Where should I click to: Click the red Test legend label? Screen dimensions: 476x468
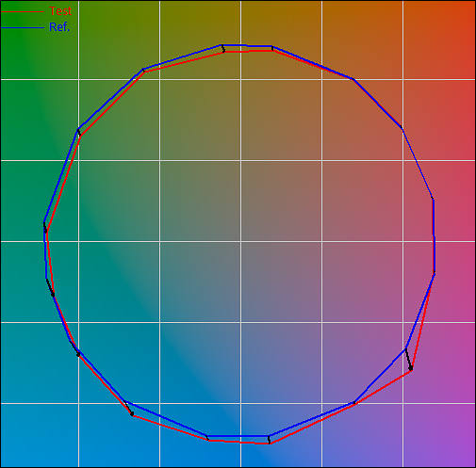(x=60, y=11)
